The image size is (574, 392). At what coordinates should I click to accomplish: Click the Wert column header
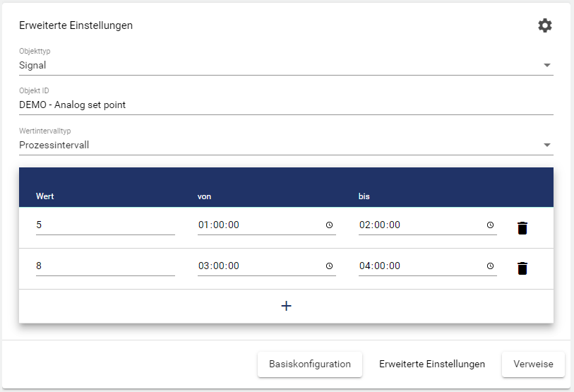click(45, 196)
